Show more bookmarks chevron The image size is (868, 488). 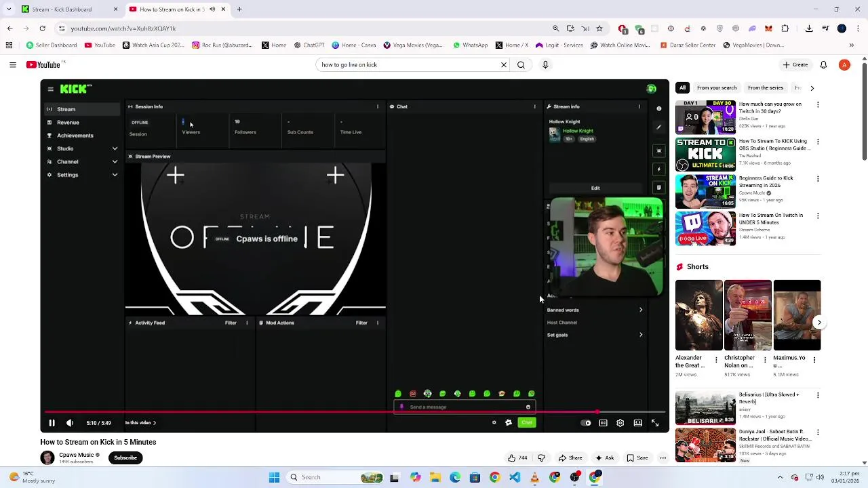pos(852,45)
